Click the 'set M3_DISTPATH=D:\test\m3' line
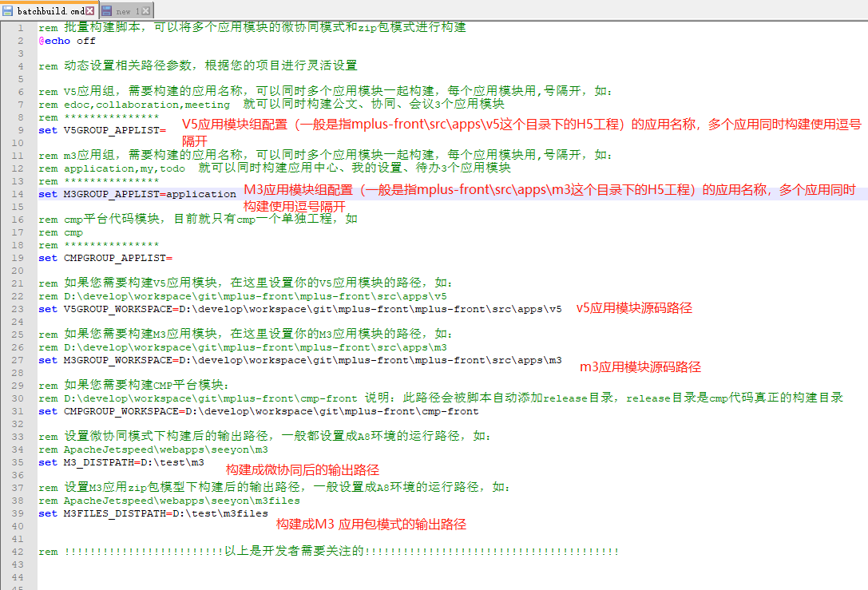 pos(121,462)
